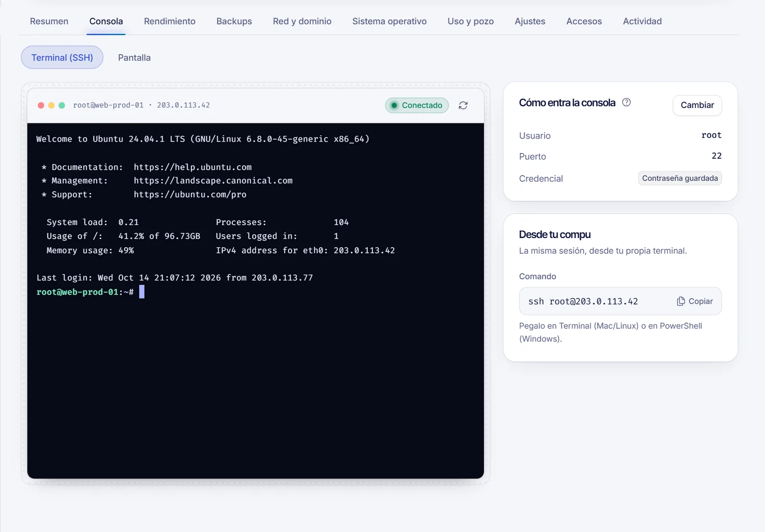Image resolution: width=765 pixels, height=532 pixels.
Task: Open the Resumen tab
Action: click(x=49, y=21)
